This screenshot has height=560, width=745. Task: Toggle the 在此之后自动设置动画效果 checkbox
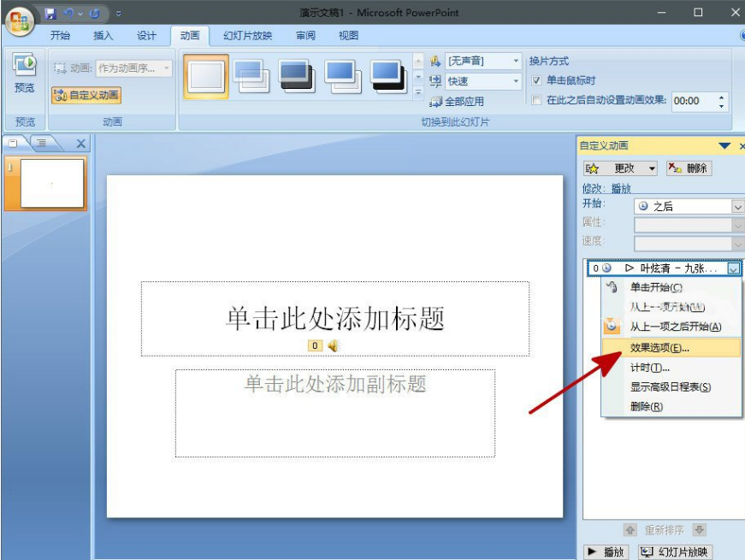point(536,100)
